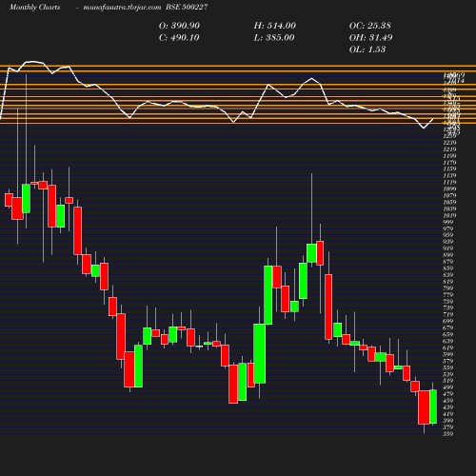
Task: Click the 1199 price axis label
Action: [x=449, y=156]
